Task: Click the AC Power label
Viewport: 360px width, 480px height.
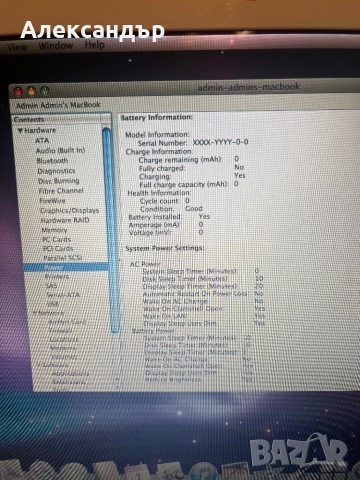Action: tap(145, 264)
